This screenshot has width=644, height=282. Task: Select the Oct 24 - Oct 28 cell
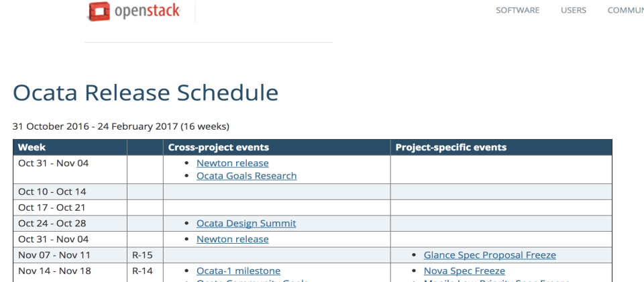click(x=70, y=224)
